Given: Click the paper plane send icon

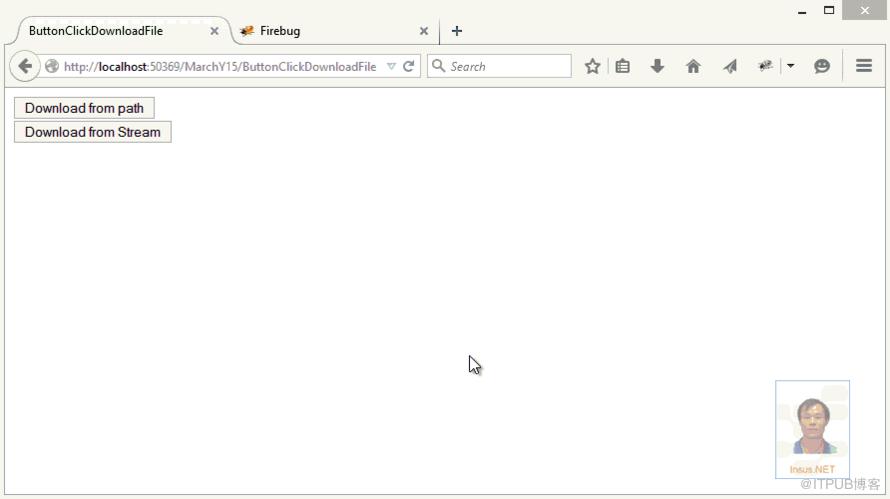Looking at the screenshot, I should (x=730, y=66).
